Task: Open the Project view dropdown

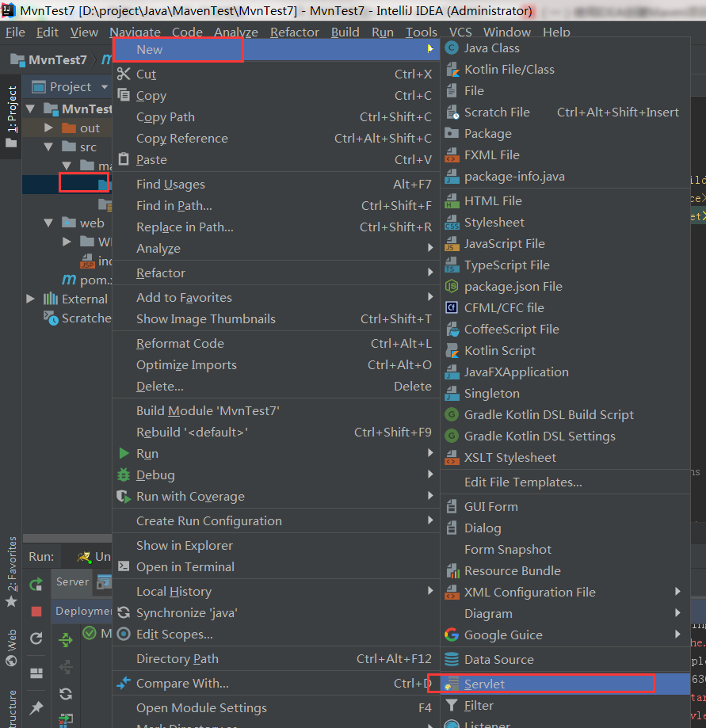Action: click(x=105, y=87)
